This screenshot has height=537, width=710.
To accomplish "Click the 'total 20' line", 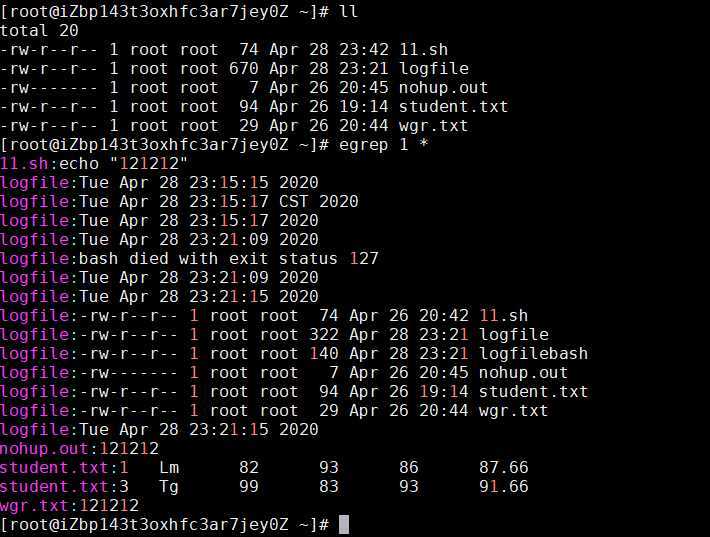I will 39,30.
